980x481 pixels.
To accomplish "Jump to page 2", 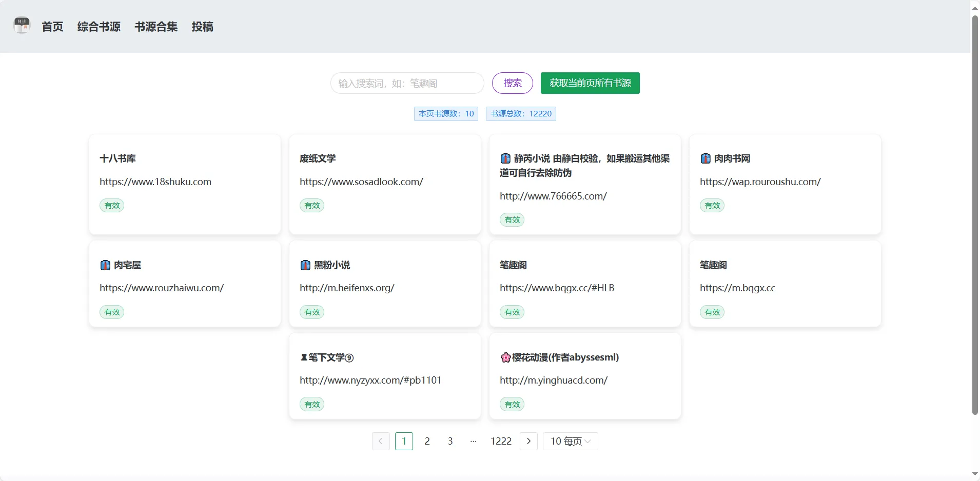I will 427,441.
